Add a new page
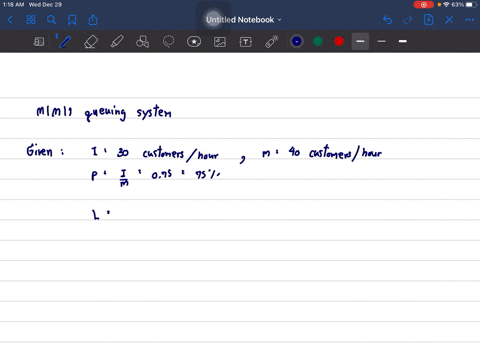Screen dimensions: 480x360 pyautogui.click(x=428, y=20)
